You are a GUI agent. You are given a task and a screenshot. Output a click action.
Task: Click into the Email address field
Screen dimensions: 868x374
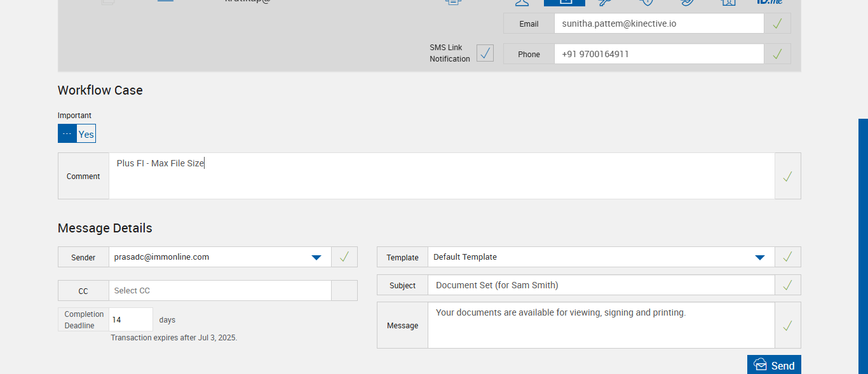pos(658,23)
